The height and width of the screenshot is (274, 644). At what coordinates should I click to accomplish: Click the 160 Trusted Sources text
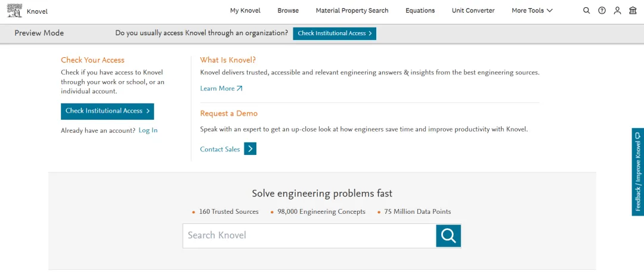(229, 211)
